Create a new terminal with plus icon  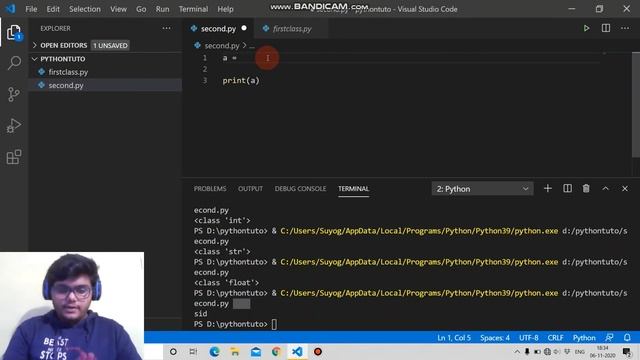(x=548, y=189)
